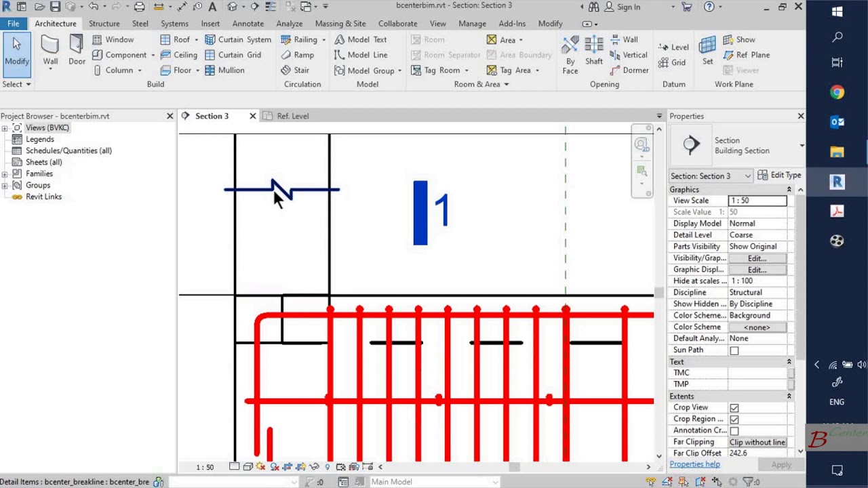Screen dimensions: 868x488
Task: Open Chrome from the Windows taskbar
Action: pyautogui.click(x=837, y=92)
